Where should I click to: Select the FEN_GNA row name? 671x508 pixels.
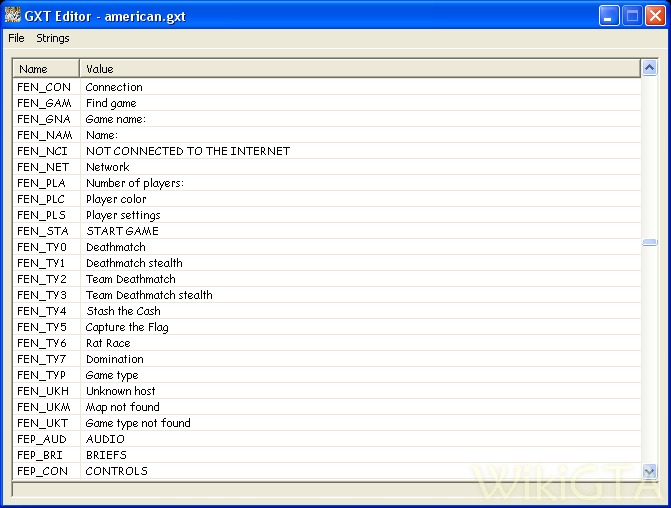(x=44, y=119)
